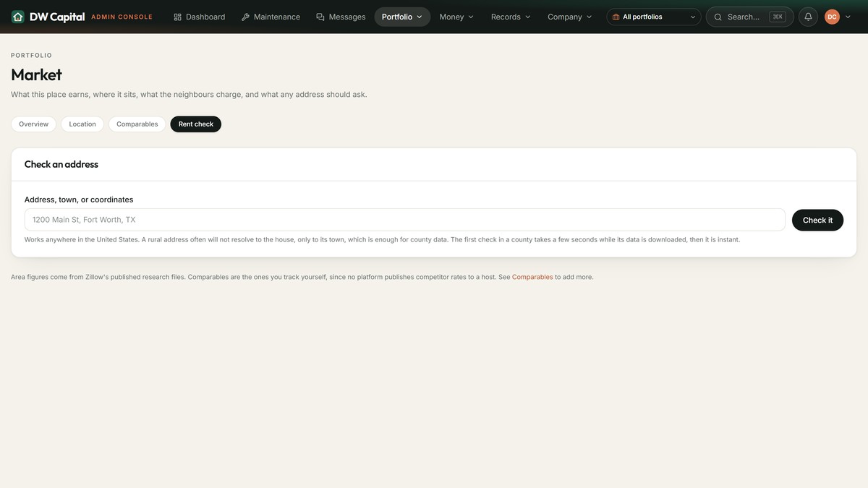Open the Records menu
This screenshot has width=868, height=488.
pyautogui.click(x=511, y=17)
